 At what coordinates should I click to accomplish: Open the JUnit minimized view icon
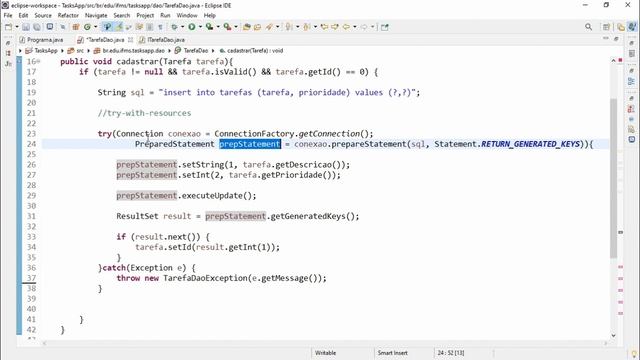(8, 64)
